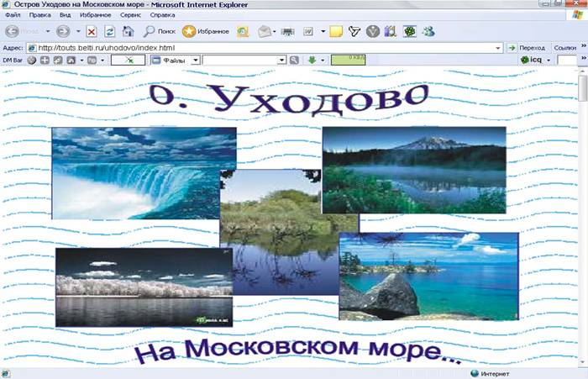Viewport: 588px width, 379px height.
Task: Click the Edit with Word icon
Action: click(308, 32)
